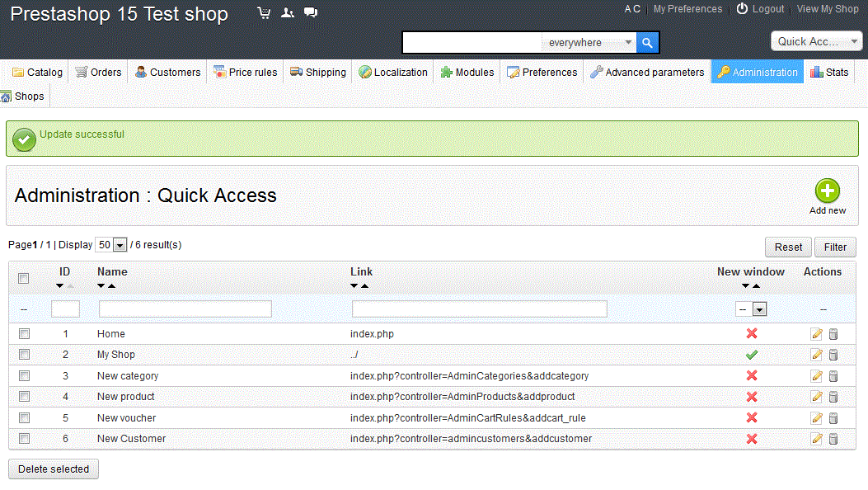Screen dimensions: 868x490
Task: Tick the select-all checkbox in table header
Action: (24, 278)
